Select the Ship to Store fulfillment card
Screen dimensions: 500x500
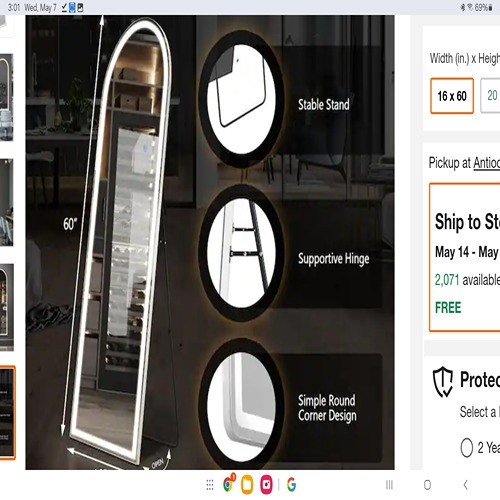click(465, 257)
